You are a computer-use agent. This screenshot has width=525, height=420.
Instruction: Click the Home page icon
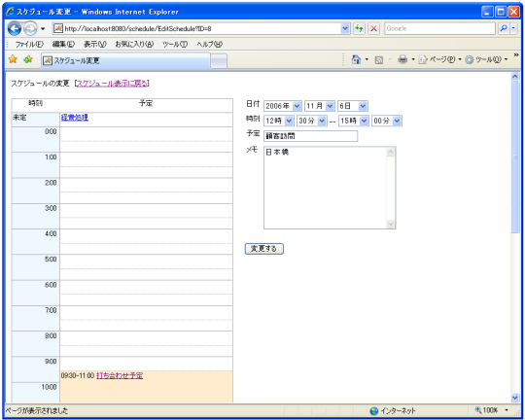356,59
